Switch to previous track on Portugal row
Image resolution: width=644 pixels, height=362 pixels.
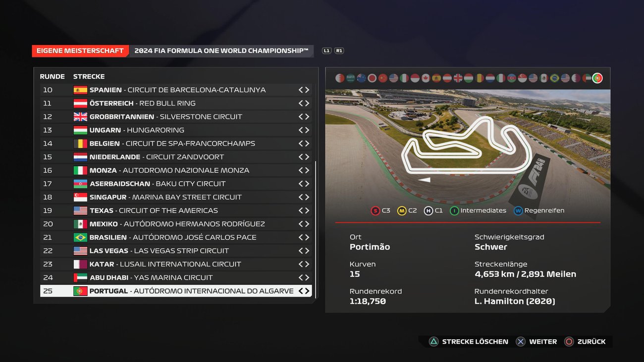[x=301, y=291]
